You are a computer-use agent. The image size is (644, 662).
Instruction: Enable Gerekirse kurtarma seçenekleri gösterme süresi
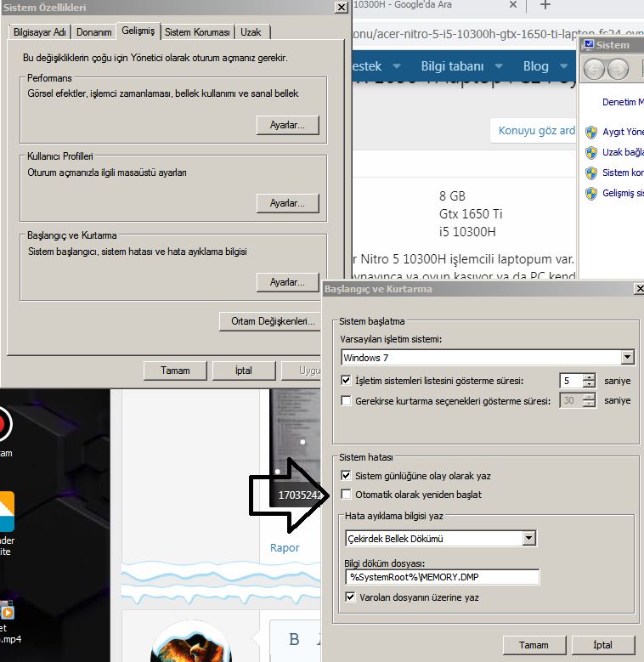(346, 400)
